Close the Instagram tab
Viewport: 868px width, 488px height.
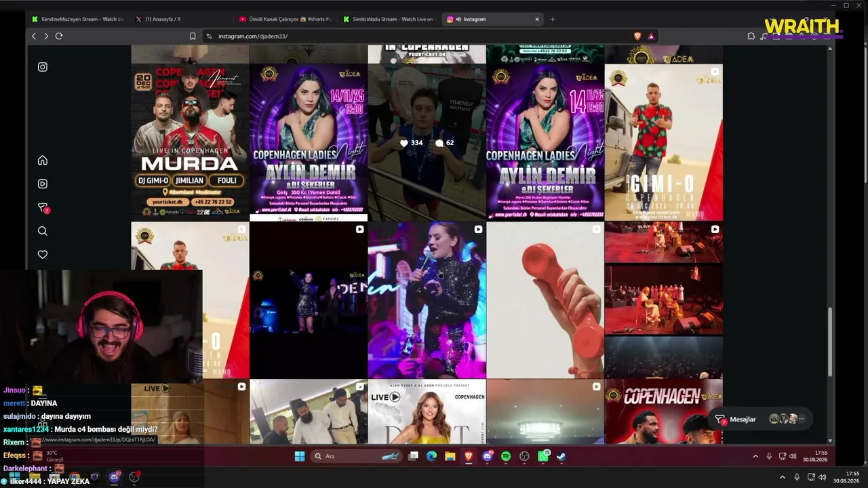click(537, 19)
